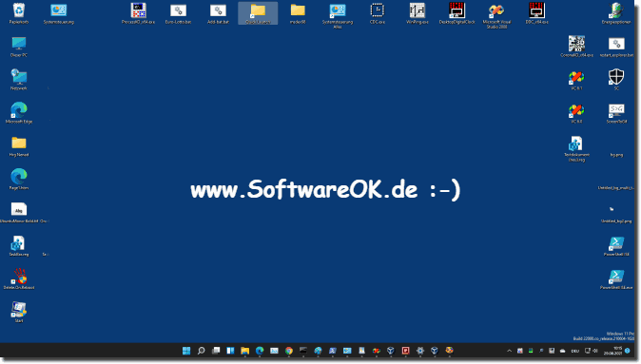
Task: Select the Delete.On.Reboot red hand icon
Action: pyautogui.click(x=19, y=278)
